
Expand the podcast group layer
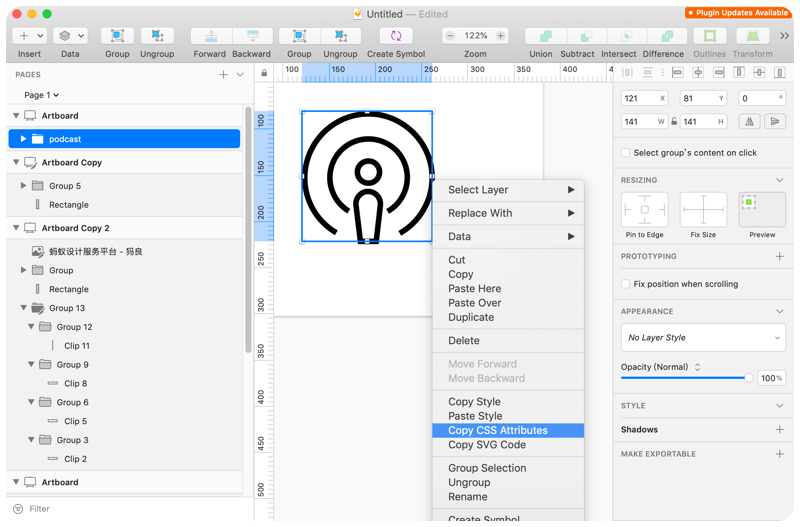tap(23, 138)
